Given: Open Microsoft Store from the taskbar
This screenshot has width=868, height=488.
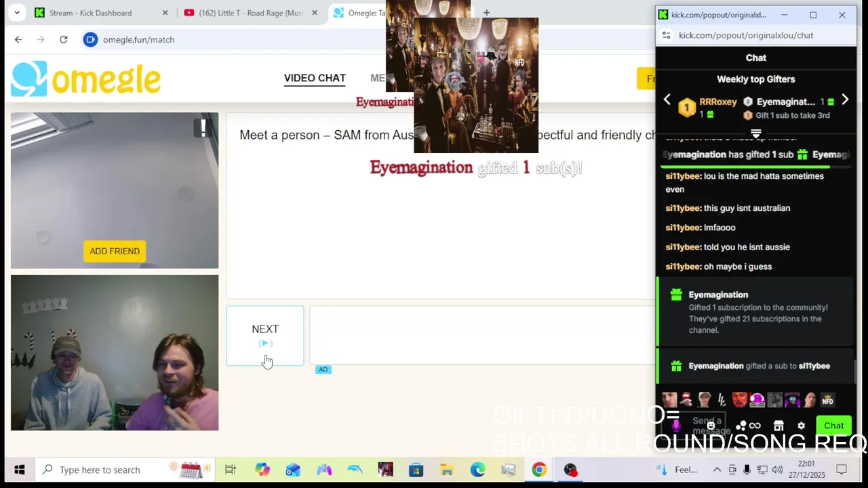Looking at the screenshot, I should coord(416,470).
